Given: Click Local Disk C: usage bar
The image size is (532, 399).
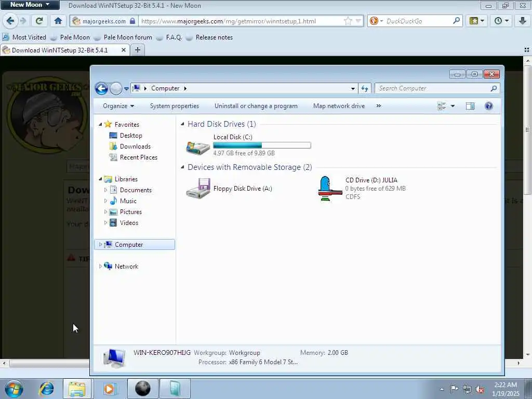Looking at the screenshot, I should coord(262,145).
